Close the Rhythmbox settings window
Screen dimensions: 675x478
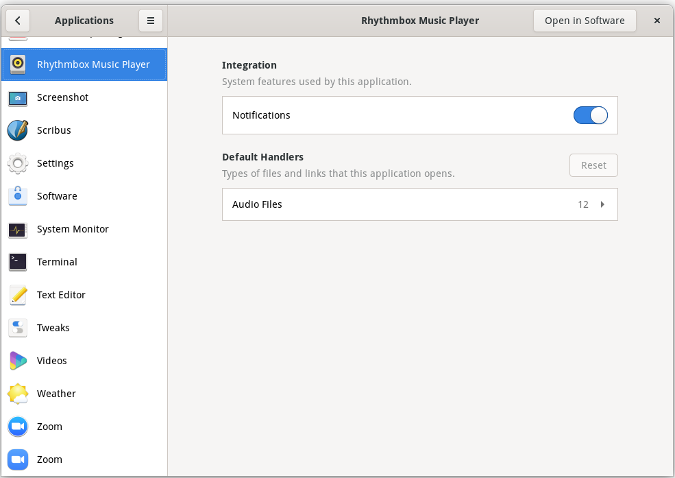click(656, 20)
